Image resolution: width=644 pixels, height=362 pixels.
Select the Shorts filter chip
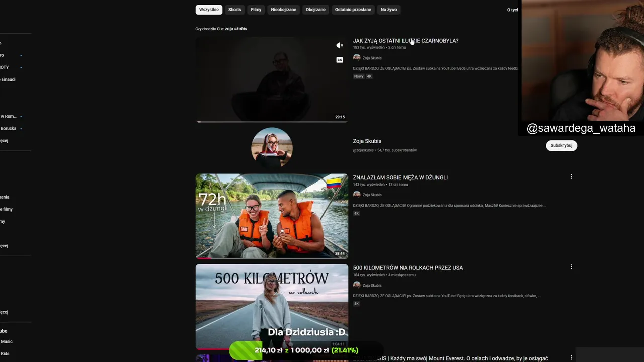(x=234, y=10)
